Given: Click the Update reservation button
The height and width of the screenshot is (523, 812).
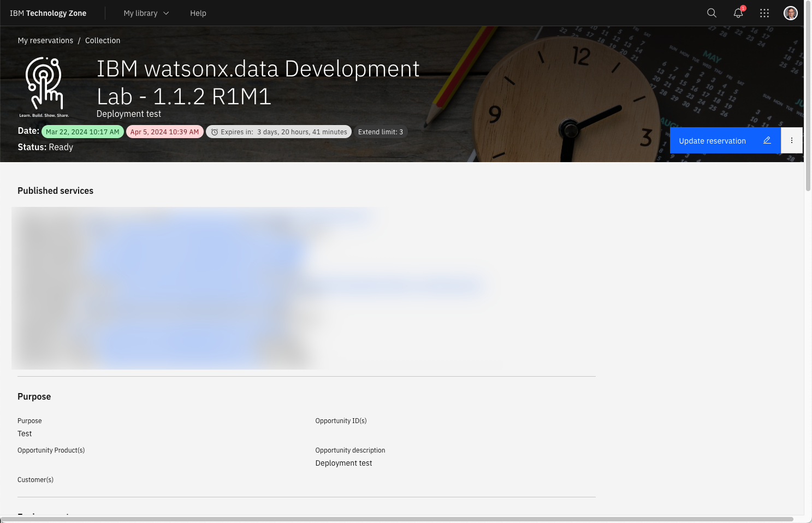Looking at the screenshot, I should pyautogui.click(x=725, y=140).
